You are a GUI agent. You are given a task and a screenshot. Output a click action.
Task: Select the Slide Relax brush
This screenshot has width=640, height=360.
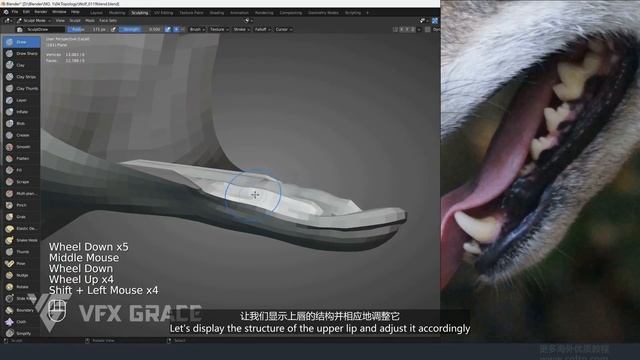pyautogui.click(x=21, y=299)
